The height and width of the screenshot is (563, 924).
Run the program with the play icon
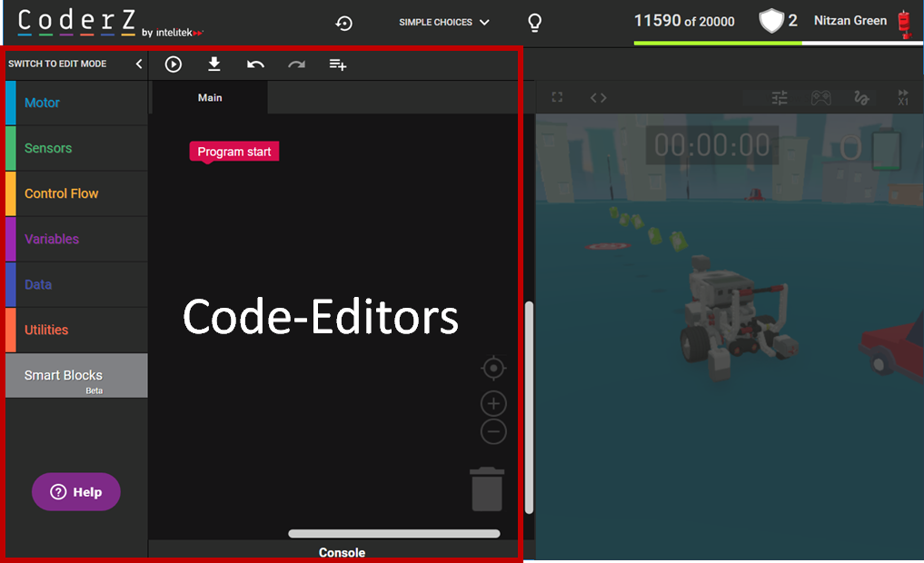pos(174,64)
